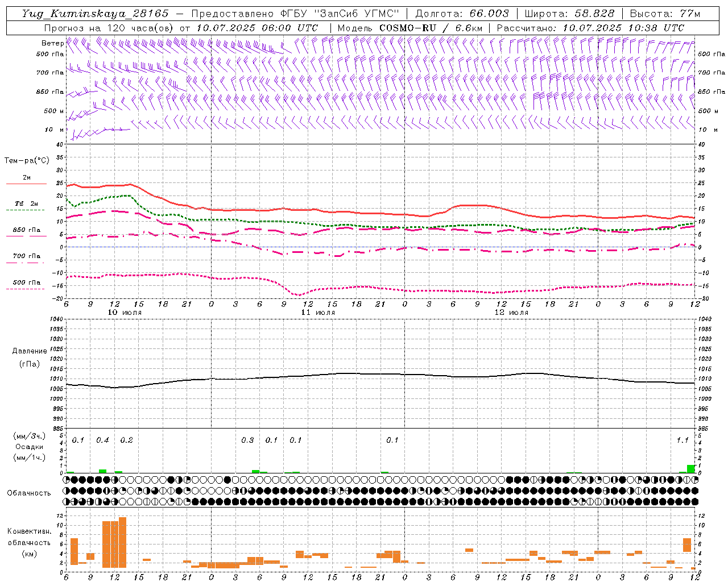
Task: Click the (мм/3ч.) precipitation unit label
Action: click(29, 436)
